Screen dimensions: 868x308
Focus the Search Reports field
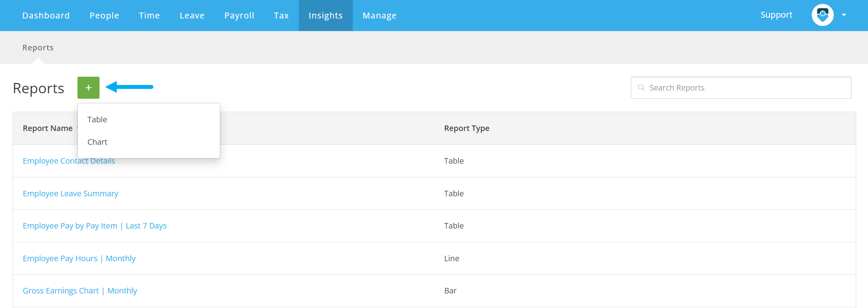[x=741, y=88]
